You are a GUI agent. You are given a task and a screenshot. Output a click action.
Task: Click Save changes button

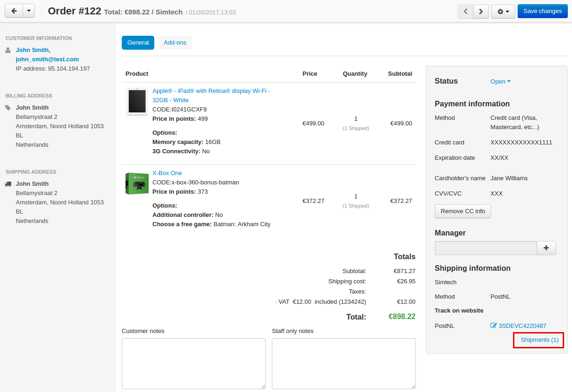542,11
